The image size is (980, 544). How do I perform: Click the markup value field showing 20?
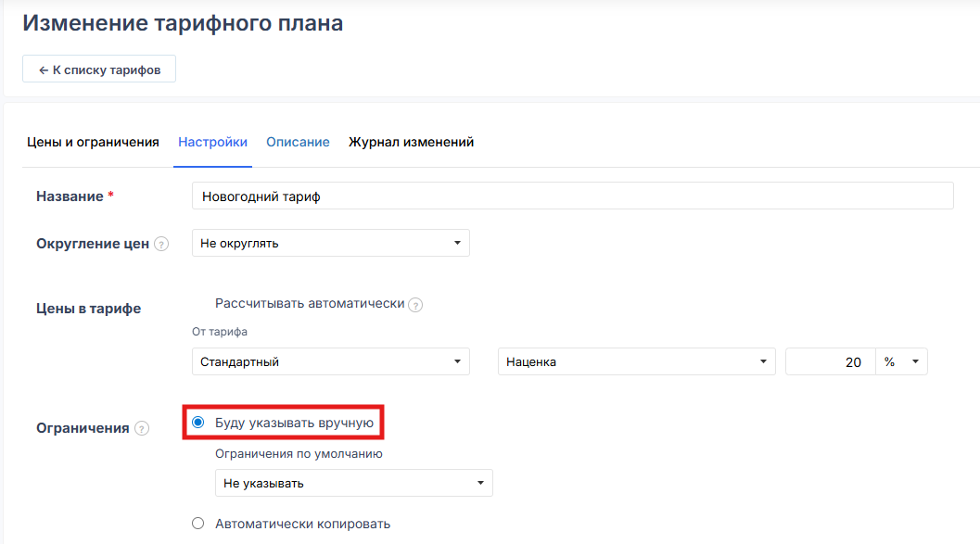830,361
